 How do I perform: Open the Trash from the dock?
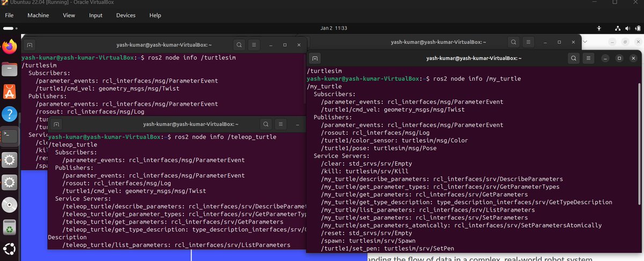click(10, 227)
